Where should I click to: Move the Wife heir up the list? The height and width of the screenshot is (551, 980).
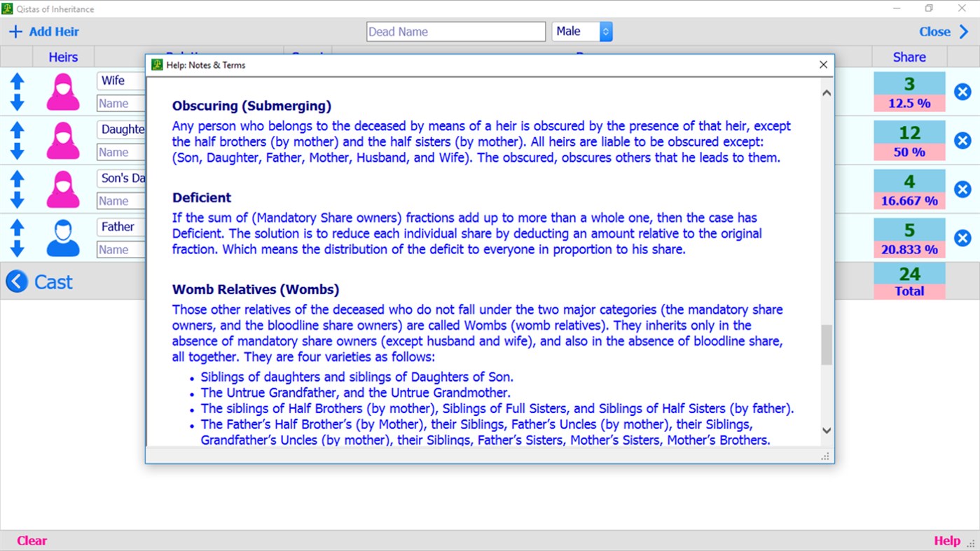[x=15, y=82]
